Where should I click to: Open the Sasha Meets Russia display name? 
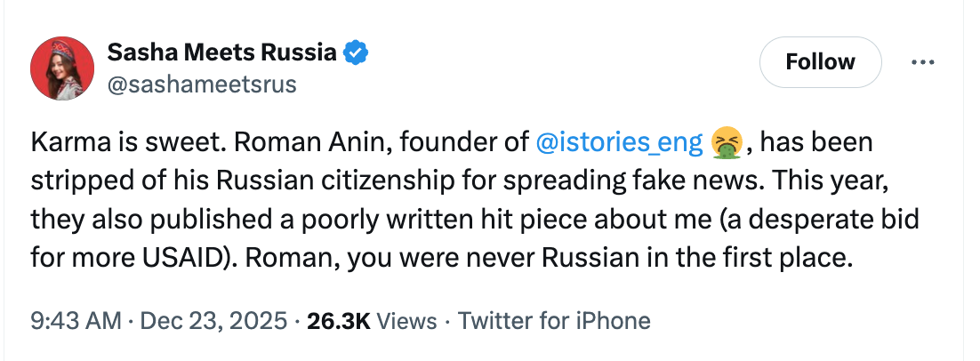click(x=221, y=53)
